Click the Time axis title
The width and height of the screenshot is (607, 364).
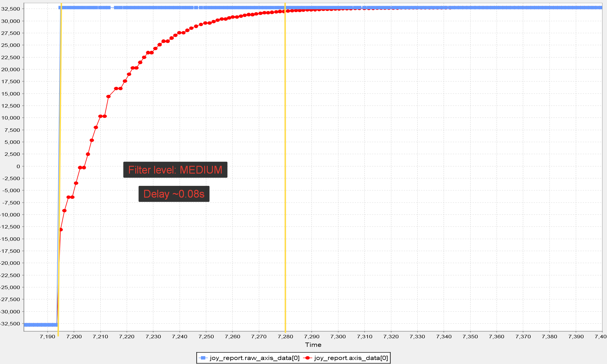tap(313, 345)
